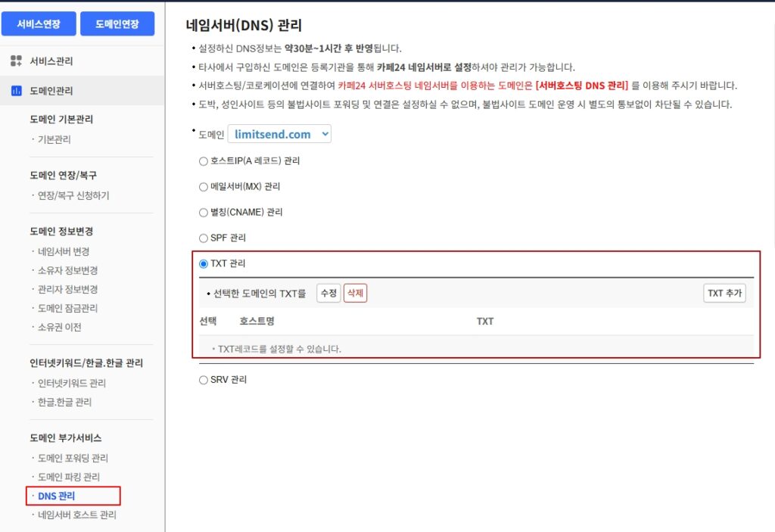
Task: Click the 도메인관리 chart icon
Action: click(17, 91)
